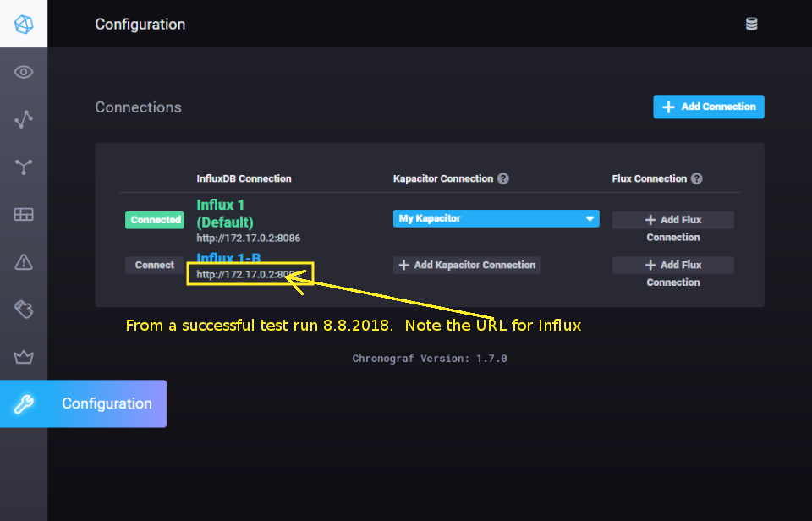This screenshot has height=521, width=812.
Task: Select the branching Dashboards icon in sidebar
Action: pyautogui.click(x=23, y=167)
